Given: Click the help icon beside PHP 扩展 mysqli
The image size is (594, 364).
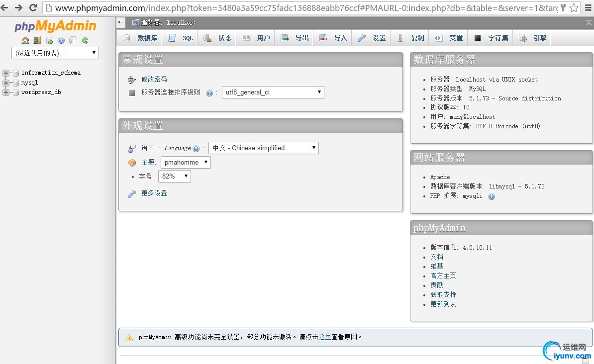Looking at the screenshot, I should click(492, 196).
